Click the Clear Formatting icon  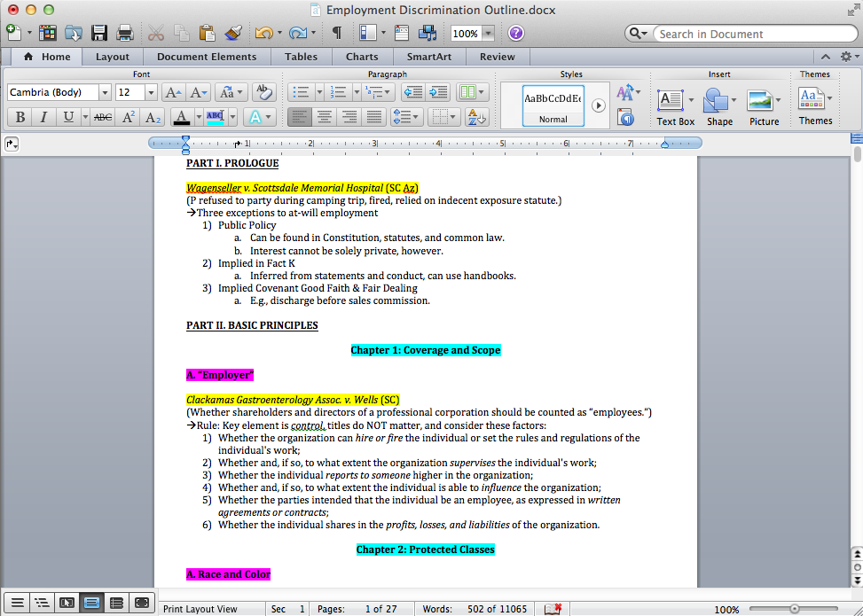tap(263, 92)
